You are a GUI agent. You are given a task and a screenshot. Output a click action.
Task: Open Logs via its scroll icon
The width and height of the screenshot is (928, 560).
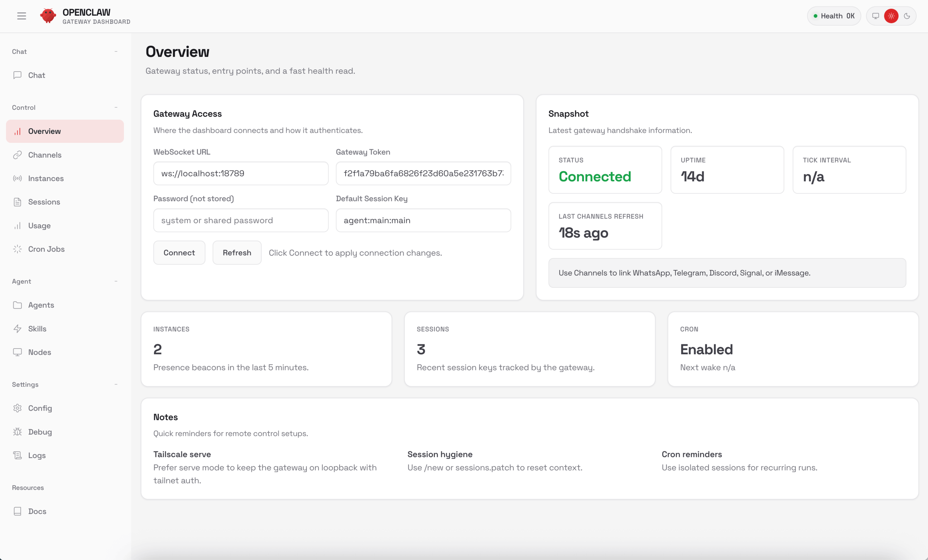pyautogui.click(x=17, y=455)
